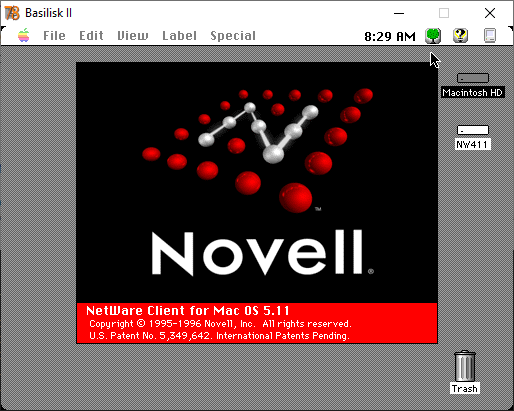
Task: Minimize the Basilisk II window
Action: pyautogui.click(x=399, y=13)
